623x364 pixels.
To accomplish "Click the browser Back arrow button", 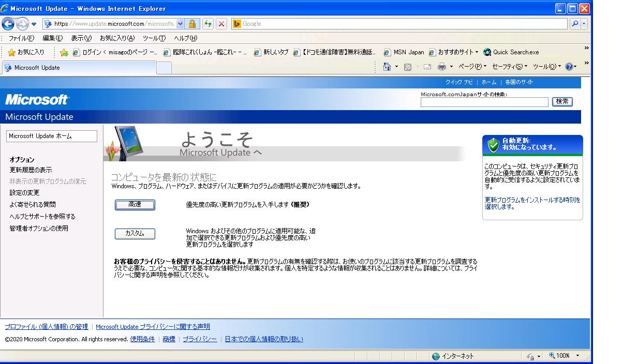I will [8, 24].
